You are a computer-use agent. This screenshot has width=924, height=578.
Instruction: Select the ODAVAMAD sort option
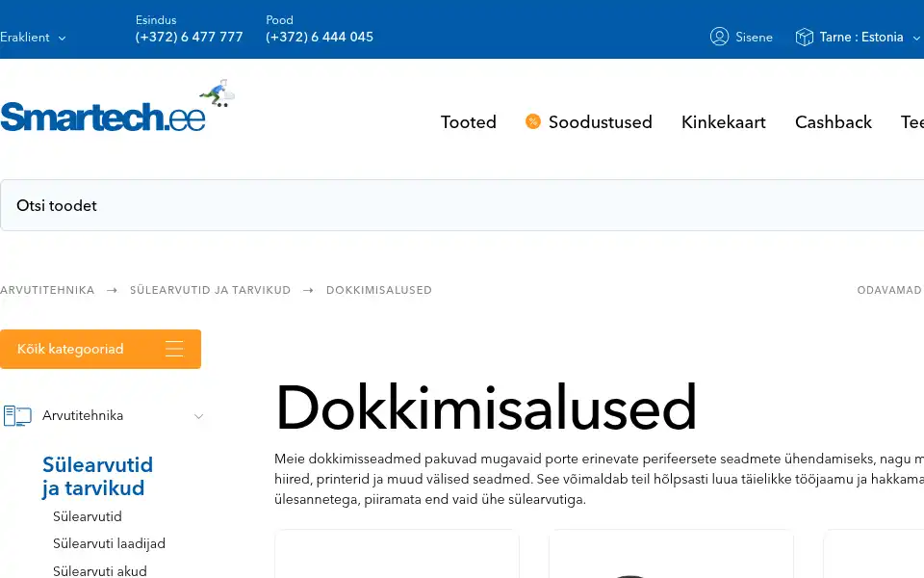(x=888, y=290)
